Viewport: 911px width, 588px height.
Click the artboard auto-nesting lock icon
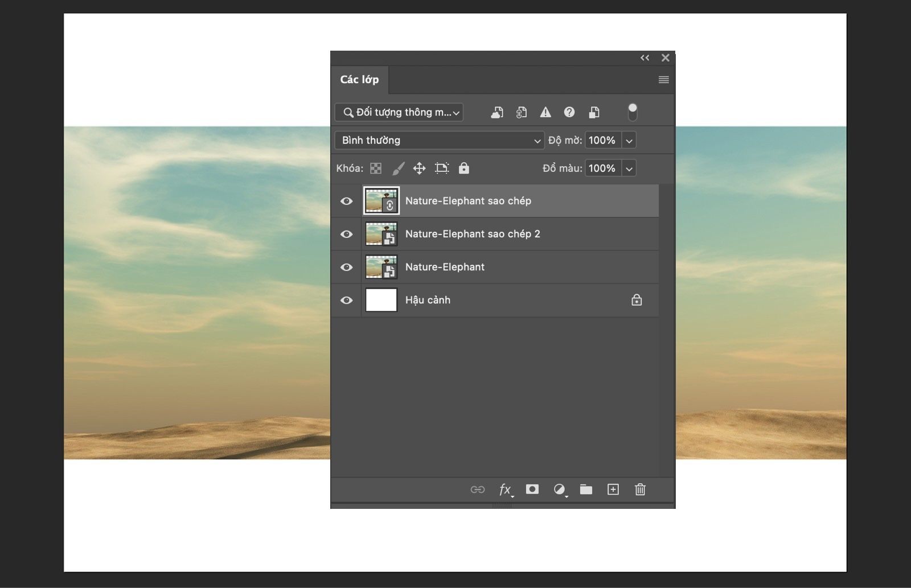tap(442, 168)
